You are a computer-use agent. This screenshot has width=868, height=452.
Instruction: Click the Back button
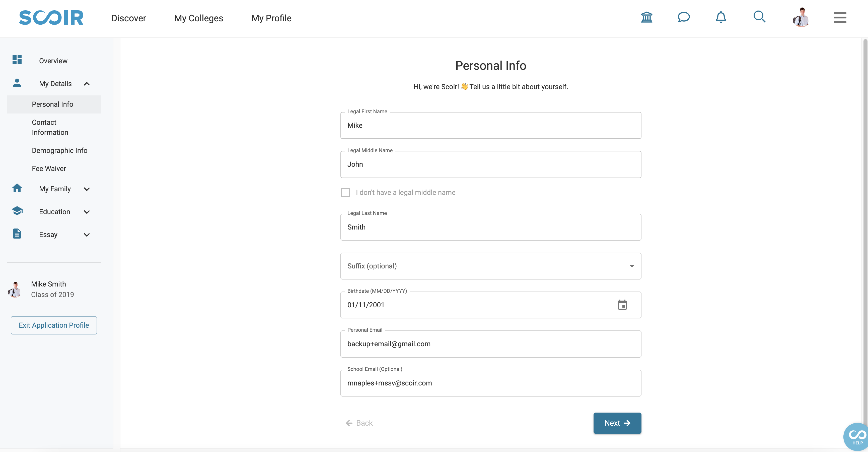coord(359,423)
